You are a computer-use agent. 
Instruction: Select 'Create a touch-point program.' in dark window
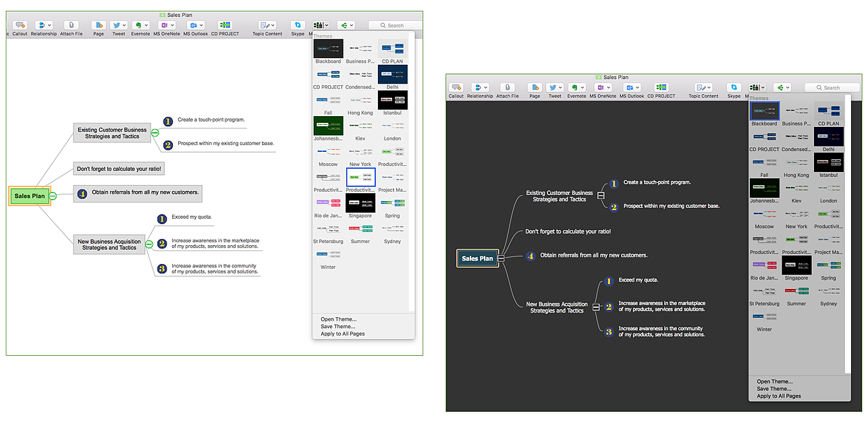click(x=657, y=182)
